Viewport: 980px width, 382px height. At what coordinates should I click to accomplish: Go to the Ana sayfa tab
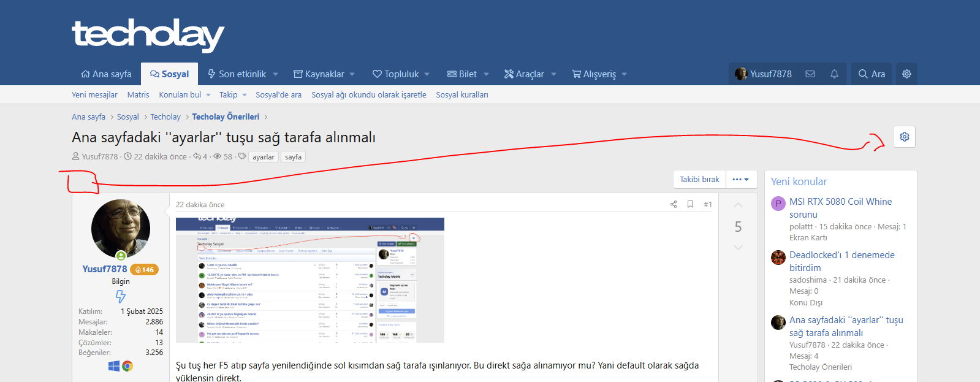pos(106,74)
